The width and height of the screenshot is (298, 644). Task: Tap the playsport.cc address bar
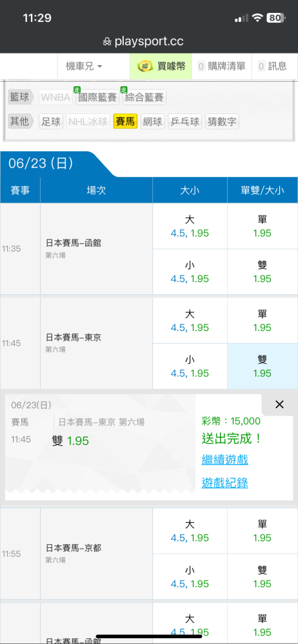[143, 41]
